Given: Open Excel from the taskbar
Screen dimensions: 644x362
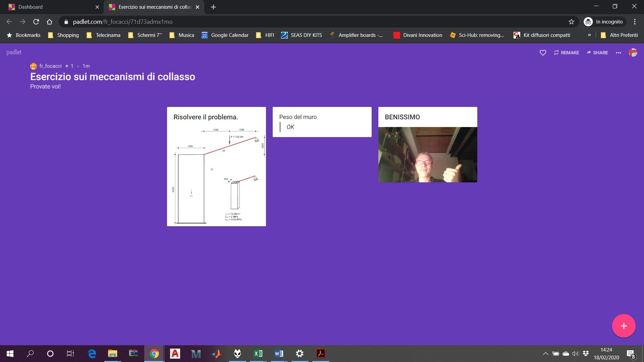Looking at the screenshot, I should point(258,354).
